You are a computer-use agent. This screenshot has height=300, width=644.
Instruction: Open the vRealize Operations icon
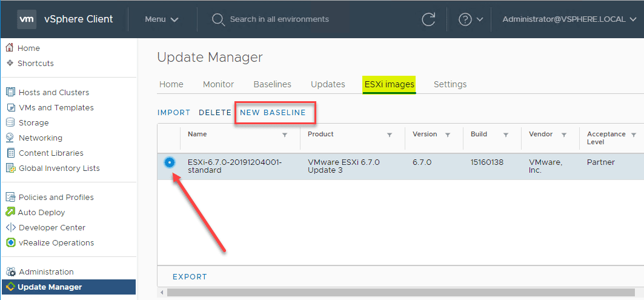click(10, 242)
